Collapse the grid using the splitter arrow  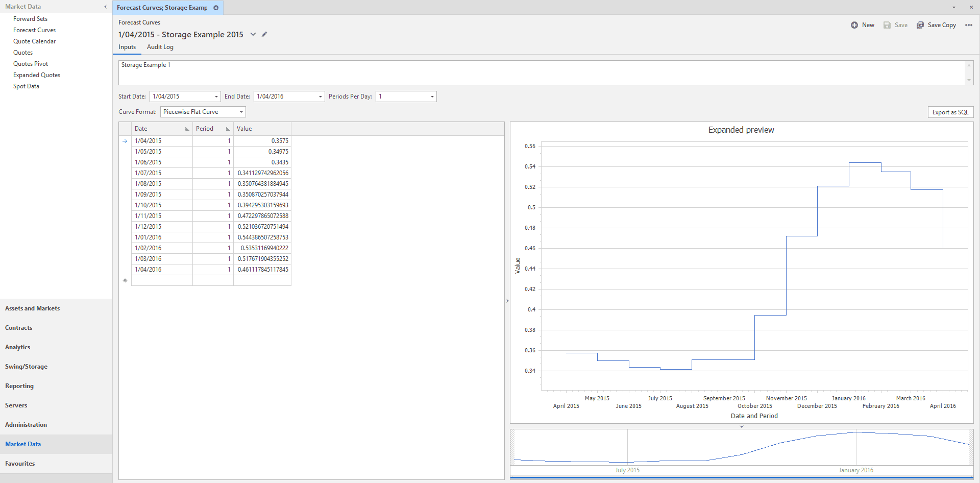point(507,301)
